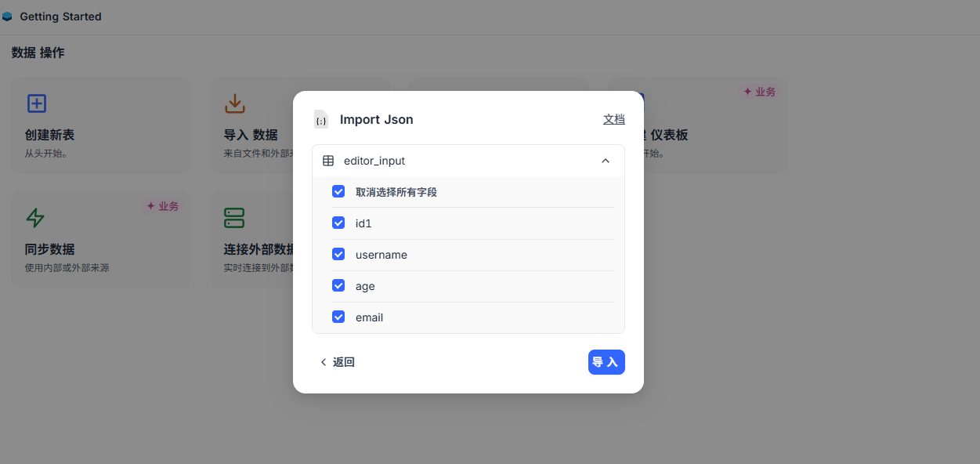Click the sync data lightning bolt icon
Image resolution: width=980 pixels, height=464 pixels.
coord(35,217)
